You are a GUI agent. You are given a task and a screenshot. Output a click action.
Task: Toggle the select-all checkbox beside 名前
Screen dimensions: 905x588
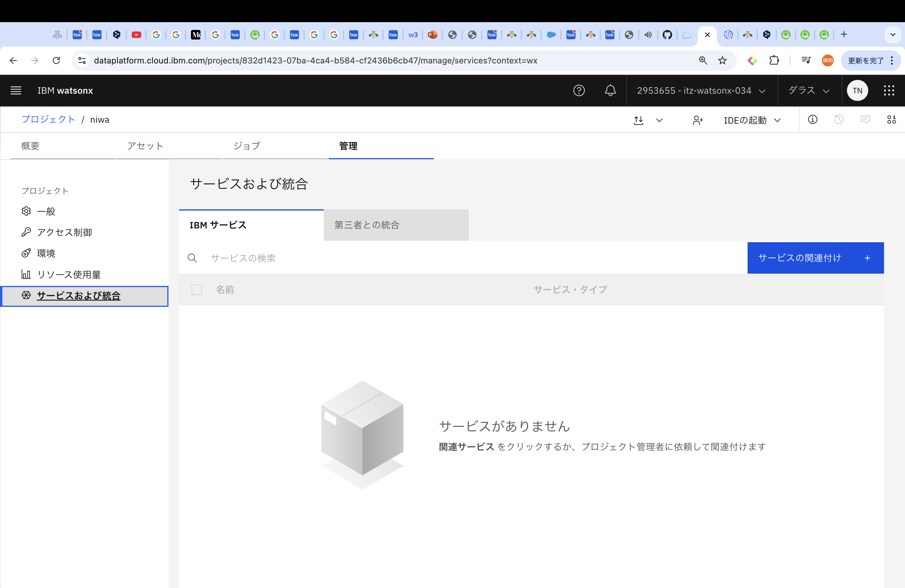click(x=197, y=290)
